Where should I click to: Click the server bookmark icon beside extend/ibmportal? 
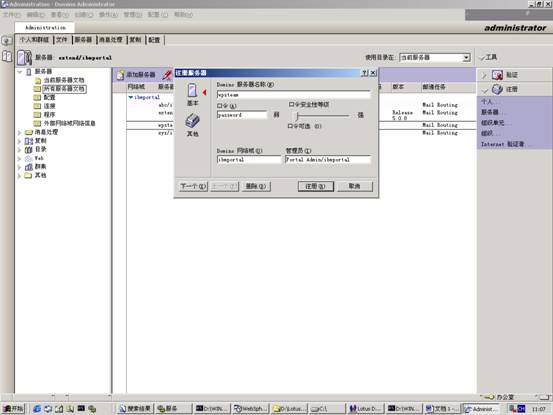(x=24, y=57)
